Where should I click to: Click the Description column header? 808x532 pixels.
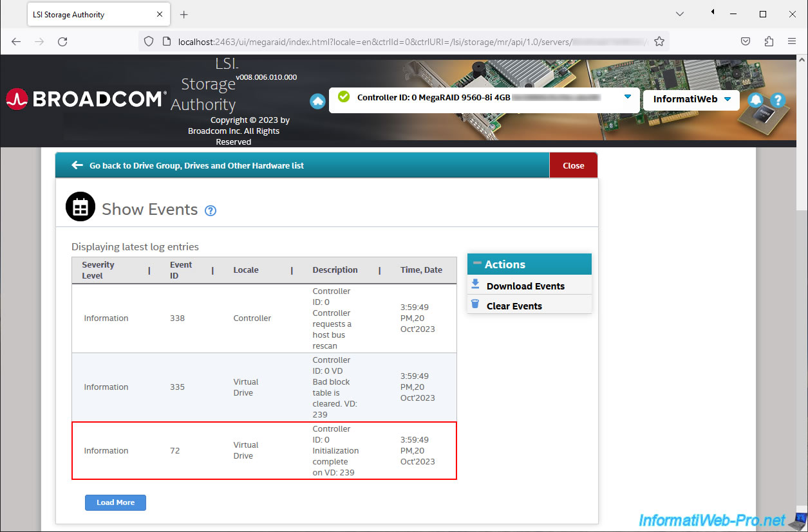[x=335, y=270]
